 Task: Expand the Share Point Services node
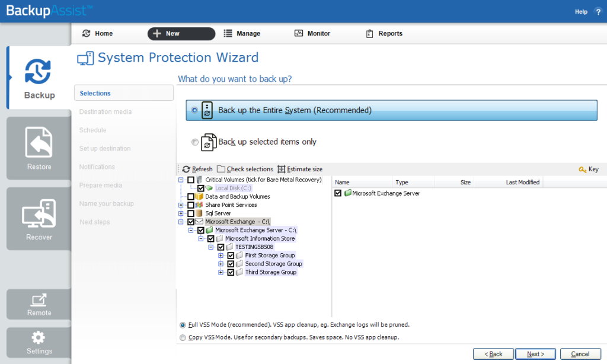pyautogui.click(x=181, y=205)
